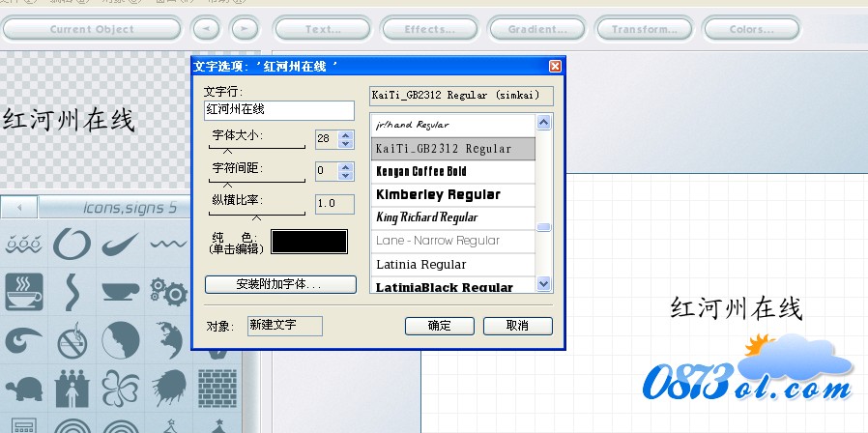Open the Gradient... toolbar button
This screenshot has width=868, height=433.
click(x=537, y=29)
